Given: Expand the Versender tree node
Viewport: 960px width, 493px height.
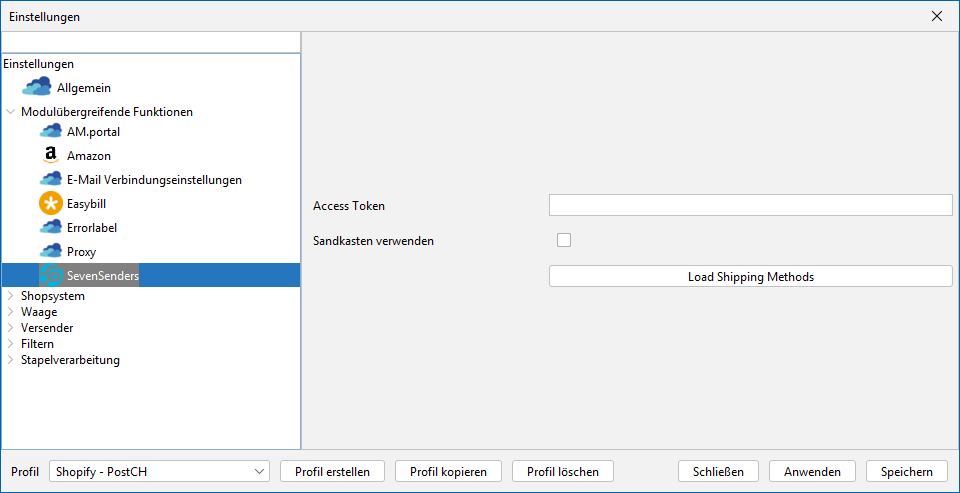Looking at the screenshot, I should click(x=11, y=328).
